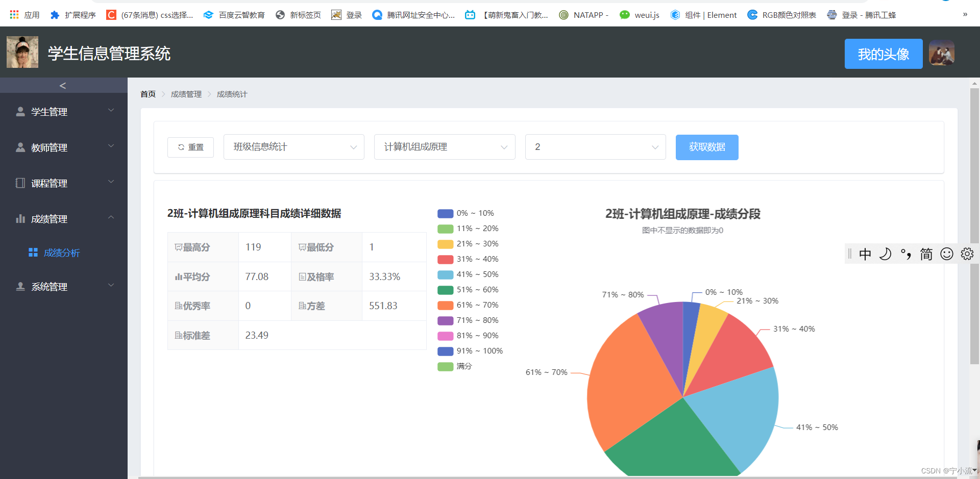Click the 获取数据 button
Viewport: 980px width, 479px height.
pyautogui.click(x=706, y=147)
